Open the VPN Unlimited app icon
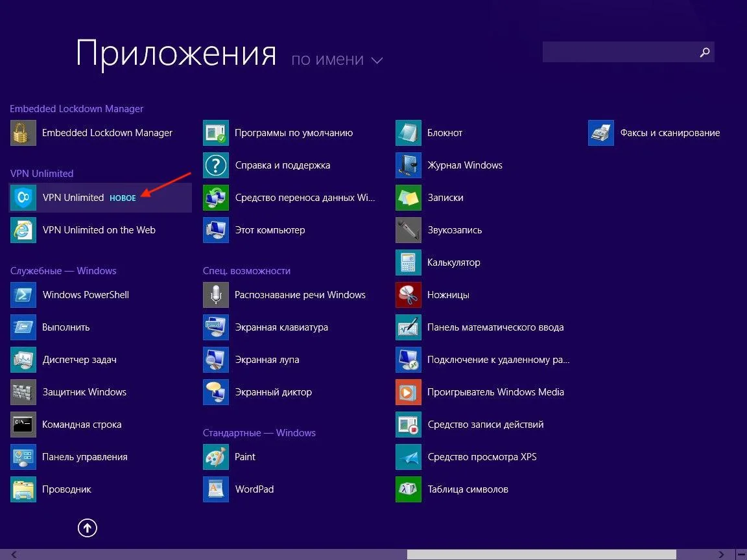Viewport: 747px width, 560px height. (23, 198)
